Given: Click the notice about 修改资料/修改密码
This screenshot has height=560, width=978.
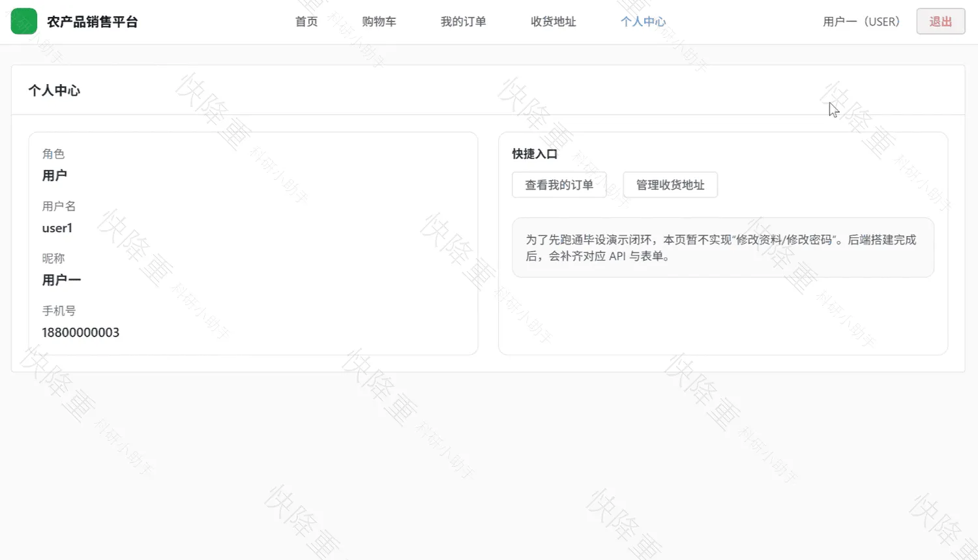Looking at the screenshot, I should click(x=722, y=248).
